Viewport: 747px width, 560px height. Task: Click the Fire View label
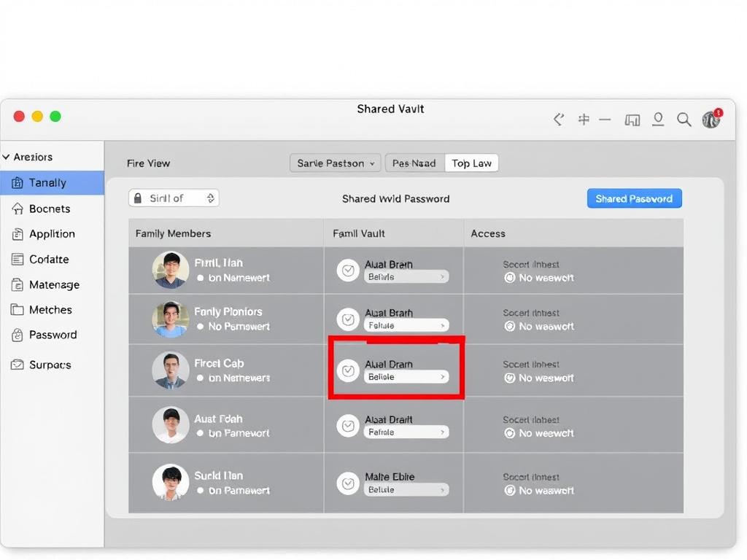click(x=148, y=163)
